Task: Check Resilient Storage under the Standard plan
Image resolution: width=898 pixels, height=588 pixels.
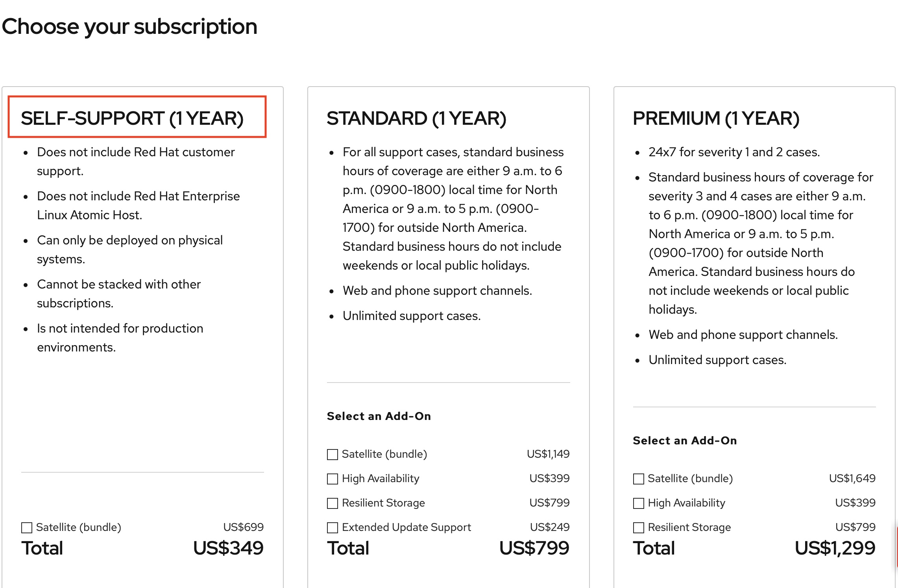Action: point(332,503)
